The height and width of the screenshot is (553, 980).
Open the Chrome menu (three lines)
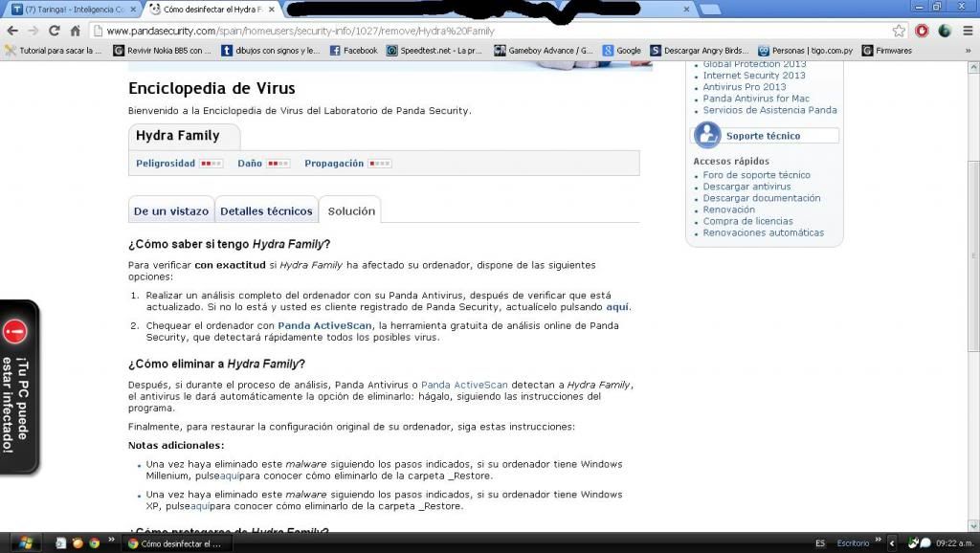pos(968,31)
